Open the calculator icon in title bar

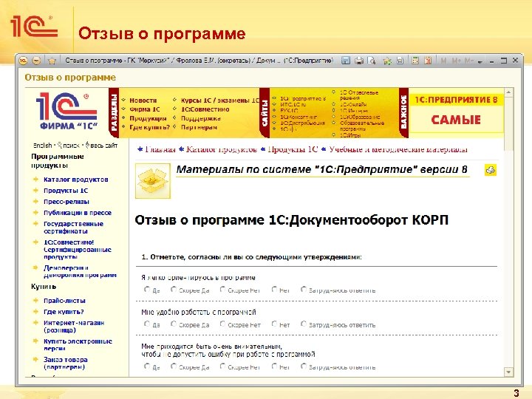coord(415,61)
